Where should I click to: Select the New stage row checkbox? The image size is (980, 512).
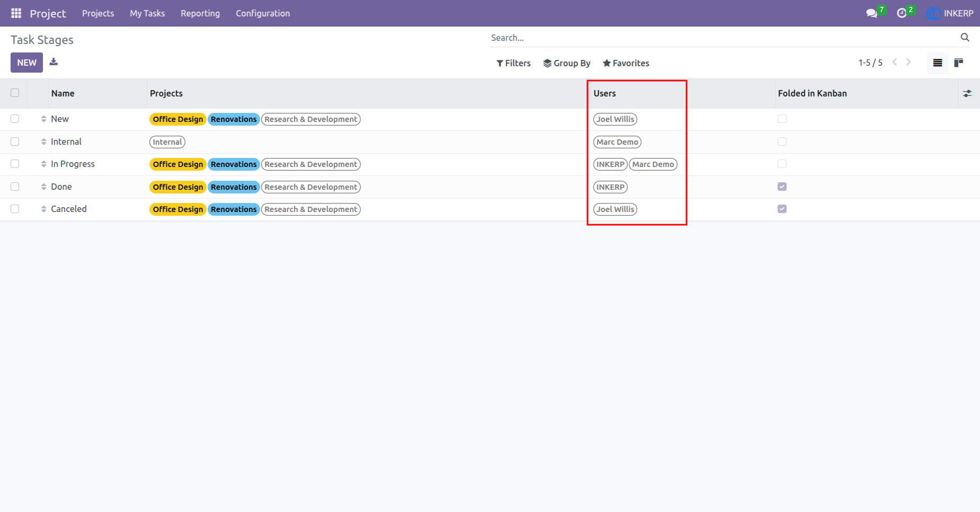(15, 119)
